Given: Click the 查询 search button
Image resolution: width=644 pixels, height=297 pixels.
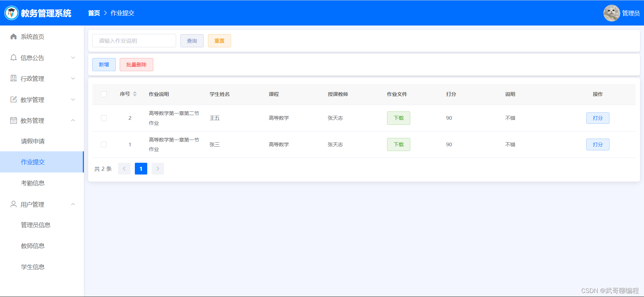Looking at the screenshot, I should tap(192, 41).
